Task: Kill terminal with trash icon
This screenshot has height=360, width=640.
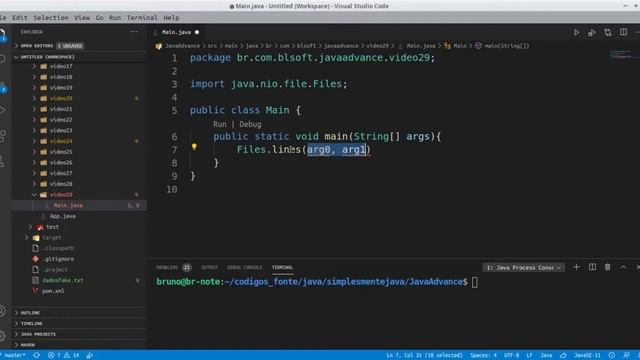Action: pos(607,267)
